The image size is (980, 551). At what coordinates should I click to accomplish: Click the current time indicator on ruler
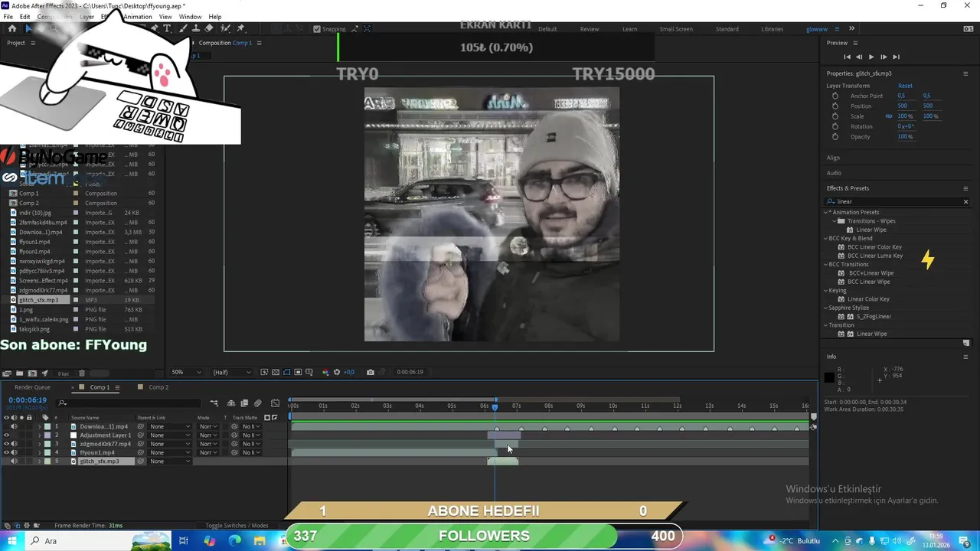(495, 406)
